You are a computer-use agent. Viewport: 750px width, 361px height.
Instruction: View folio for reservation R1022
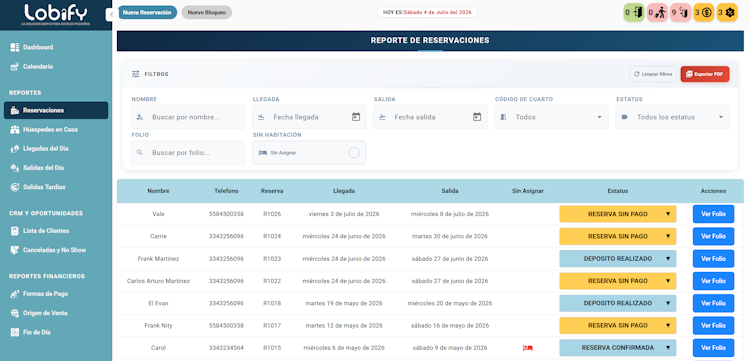[713, 281]
